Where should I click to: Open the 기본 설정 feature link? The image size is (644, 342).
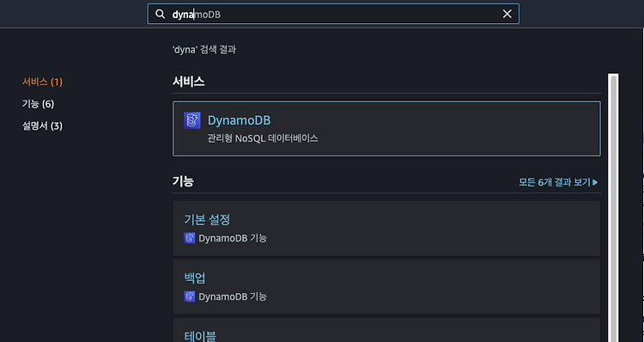pyautogui.click(x=207, y=219)
